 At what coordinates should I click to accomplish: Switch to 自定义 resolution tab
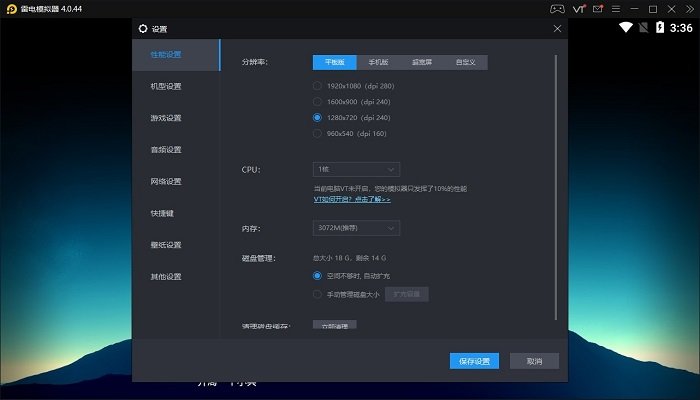[466, 62]
